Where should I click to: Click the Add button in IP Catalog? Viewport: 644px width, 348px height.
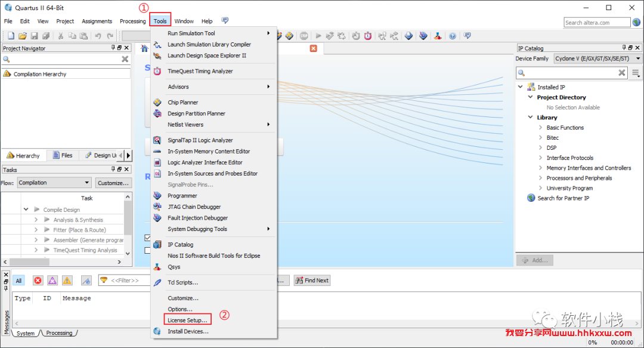(535, 260)
